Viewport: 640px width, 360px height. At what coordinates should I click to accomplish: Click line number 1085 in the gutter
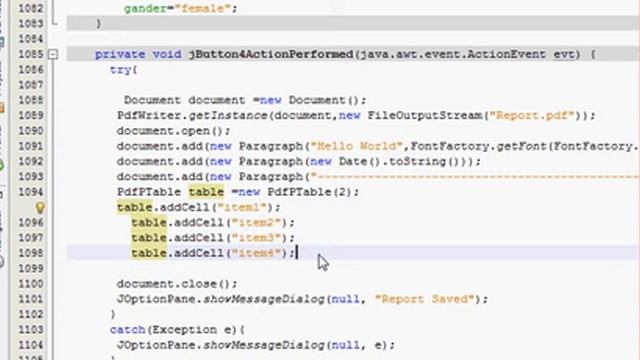click(31, 54)
